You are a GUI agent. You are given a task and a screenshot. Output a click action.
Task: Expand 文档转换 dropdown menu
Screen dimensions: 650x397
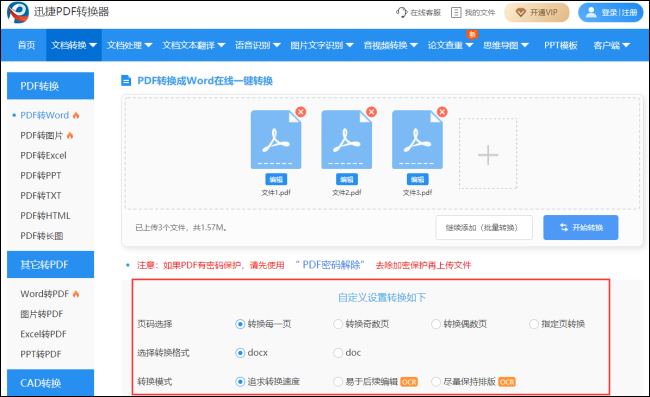tap(74, 45)
